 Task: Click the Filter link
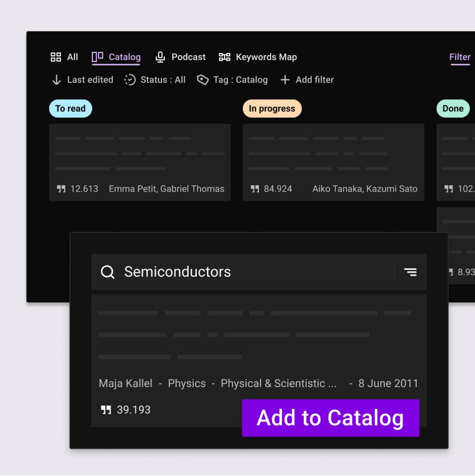point(459,57)
